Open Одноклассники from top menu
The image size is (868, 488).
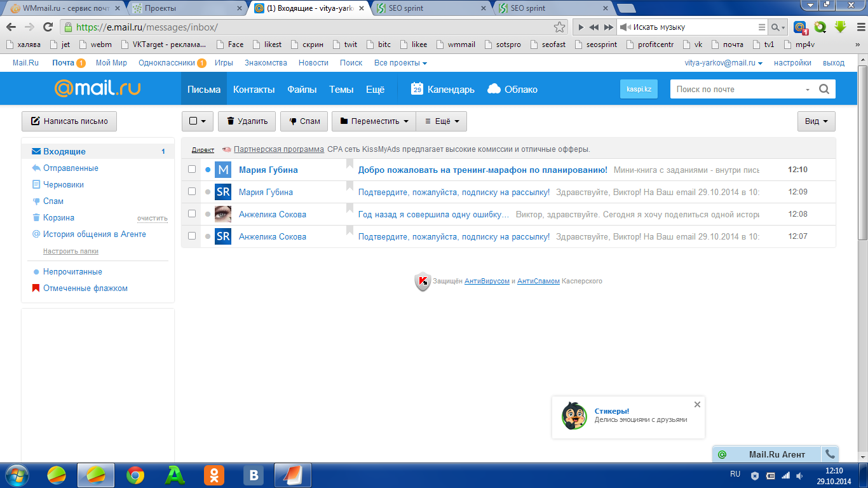click(x=166, y=63)
